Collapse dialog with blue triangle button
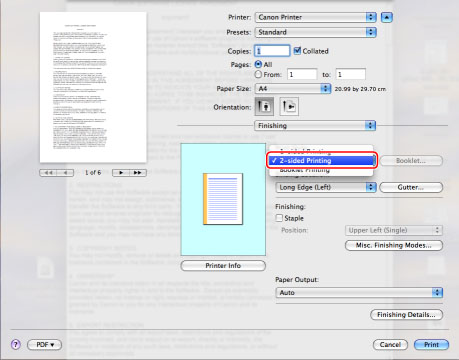 (386, 17)
